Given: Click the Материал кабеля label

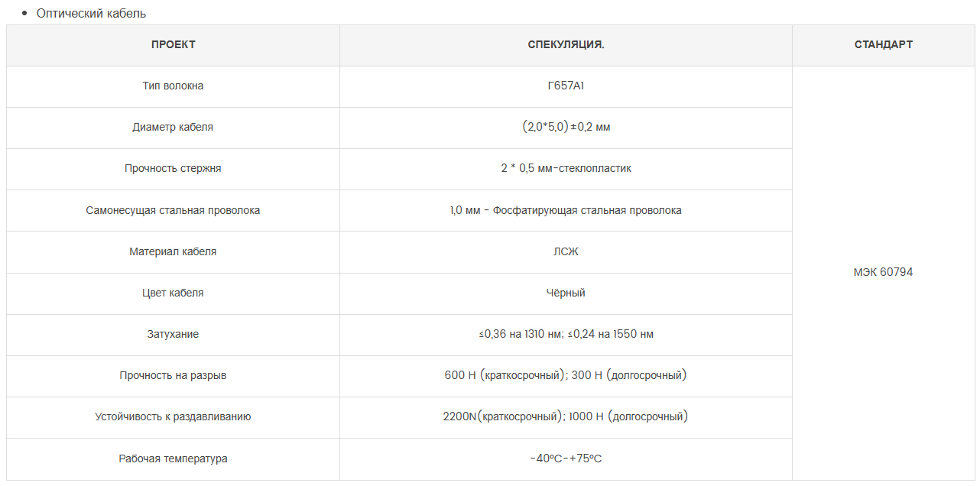Looking at the screenshot, I should pyautogui.click(x=173, y=251).
